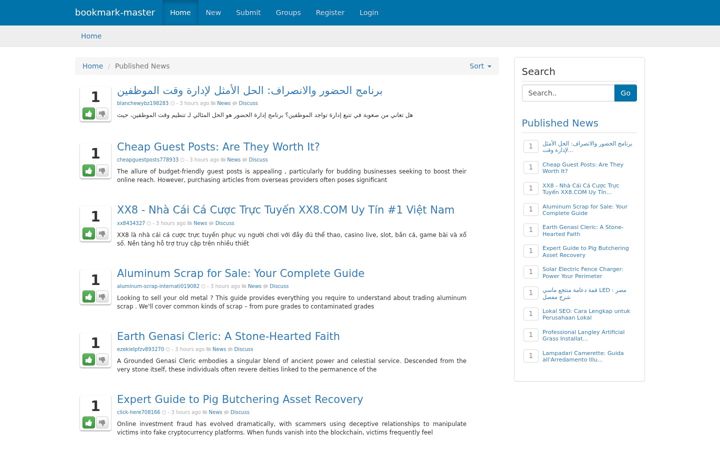Open sidebar link 'Expert Guide to Pig Butchering'
720x450 pixels.
585,252
